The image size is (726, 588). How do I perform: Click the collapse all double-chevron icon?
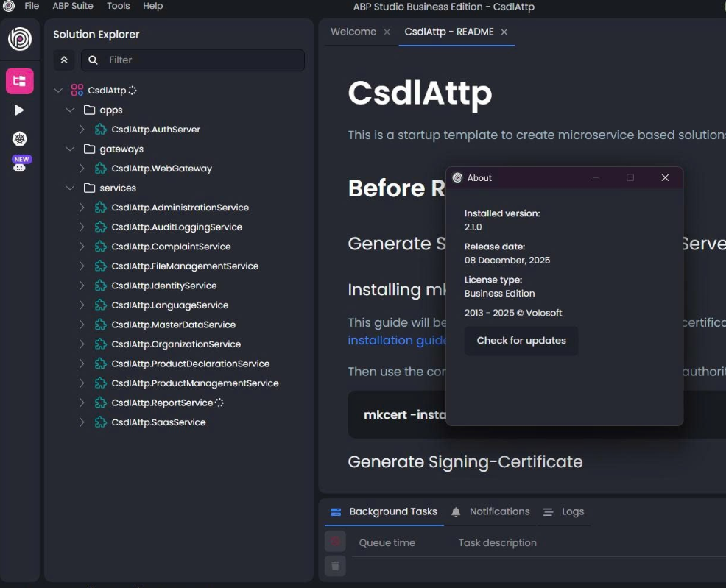(64, 60)
